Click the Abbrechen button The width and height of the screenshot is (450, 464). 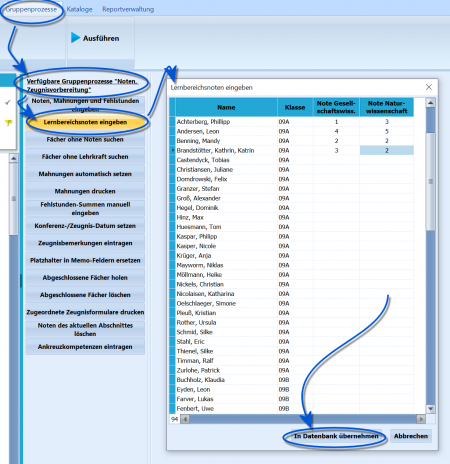pos(411,436)
